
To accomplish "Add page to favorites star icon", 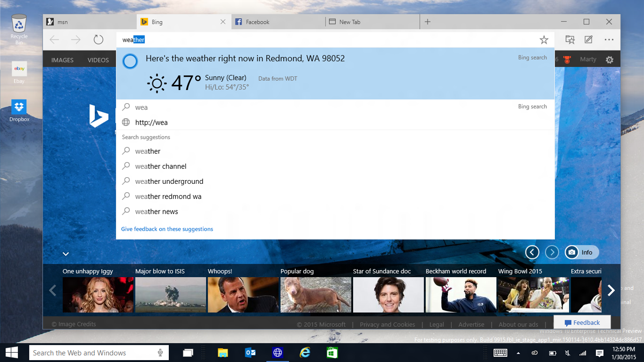I will pos(544,40).
